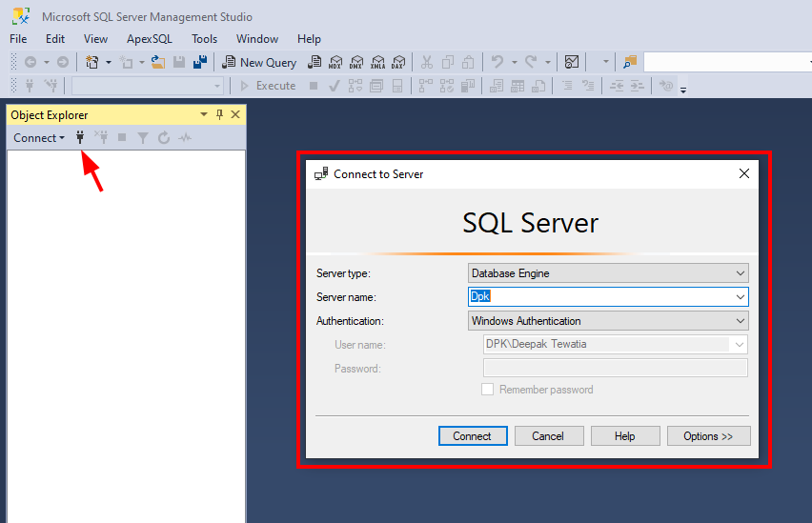Click the Stop icon in Object Explorer
The image size is (812, 523).
[x=122, y=137]
